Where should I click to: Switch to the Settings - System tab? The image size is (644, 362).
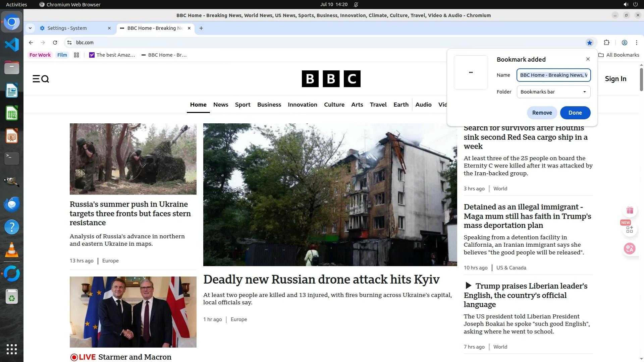[x=67, y=28]
